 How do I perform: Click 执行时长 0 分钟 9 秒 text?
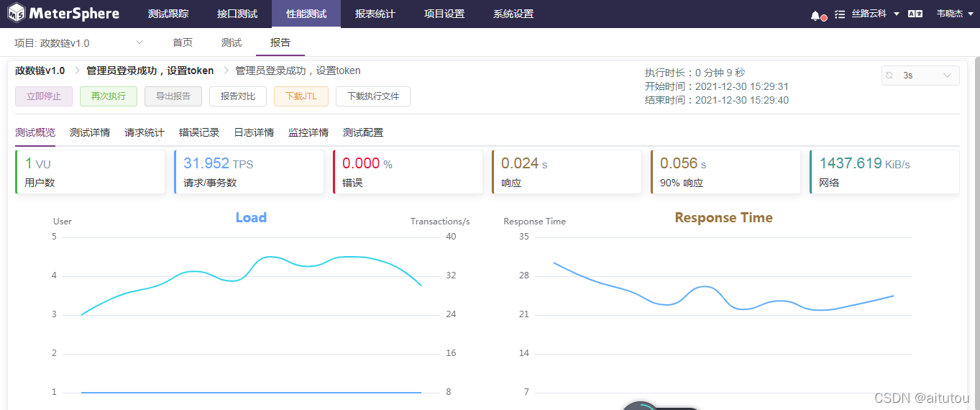(x=695, y=73)
